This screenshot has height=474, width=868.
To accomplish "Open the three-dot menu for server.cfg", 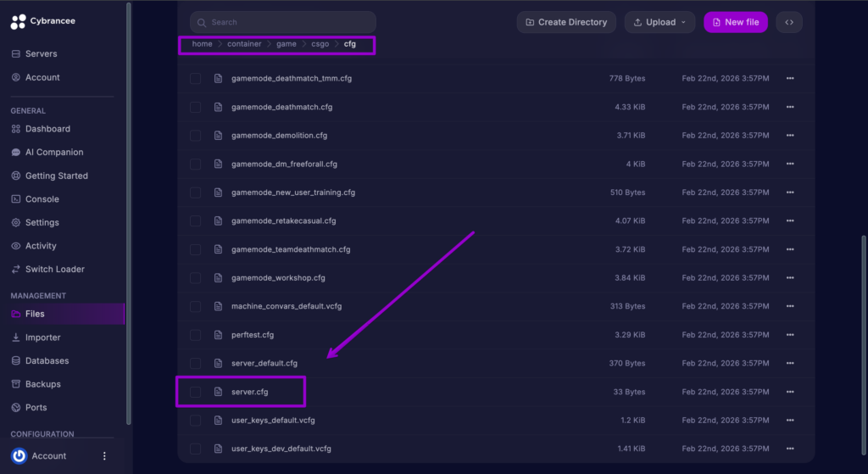I will coord(790,392).
